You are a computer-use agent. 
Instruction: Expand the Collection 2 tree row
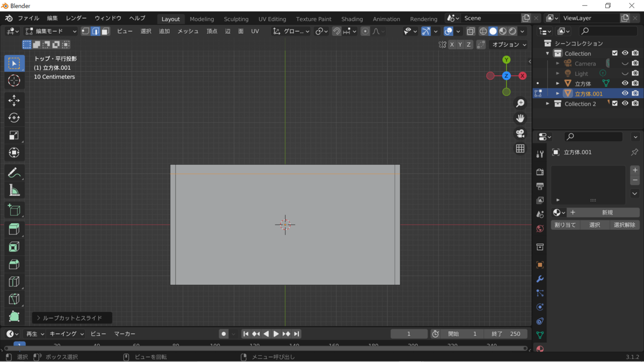(547, 104)
